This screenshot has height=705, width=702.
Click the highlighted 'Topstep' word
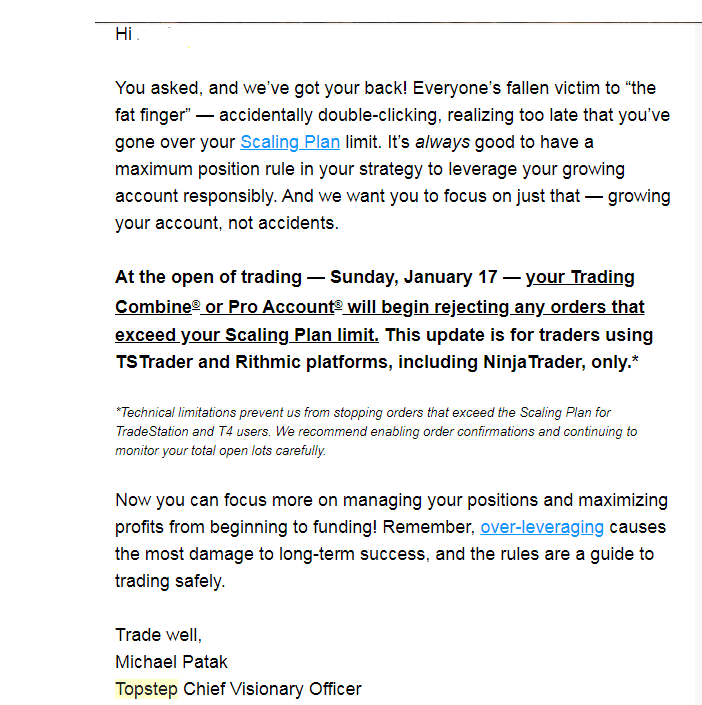tap(147, 689)
